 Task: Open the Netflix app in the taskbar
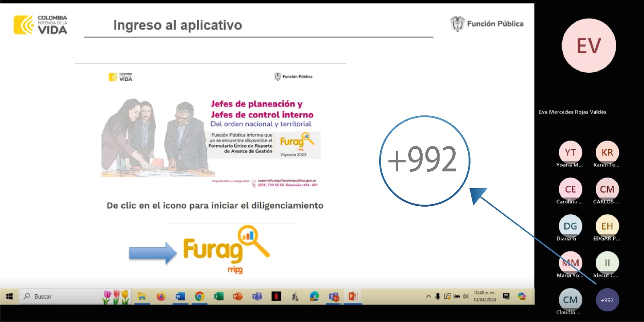(x=276, y=297)
